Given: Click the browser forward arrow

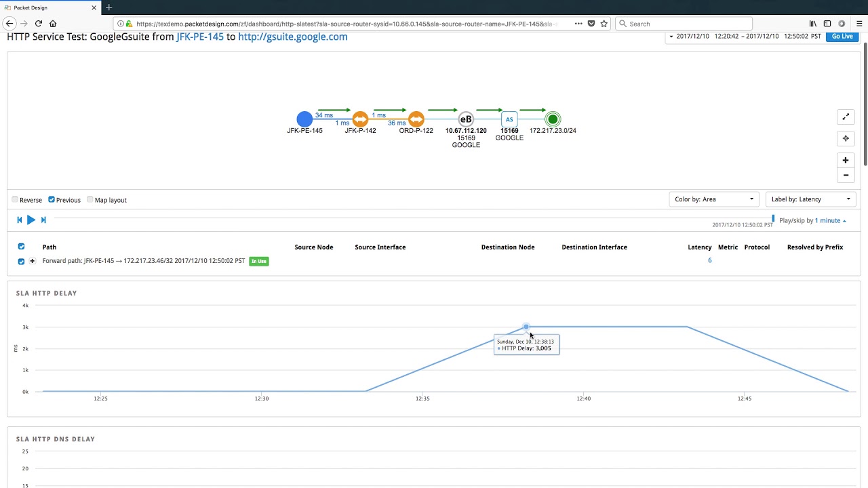Looking at the screenshot, I should click(x=24, y=24).
